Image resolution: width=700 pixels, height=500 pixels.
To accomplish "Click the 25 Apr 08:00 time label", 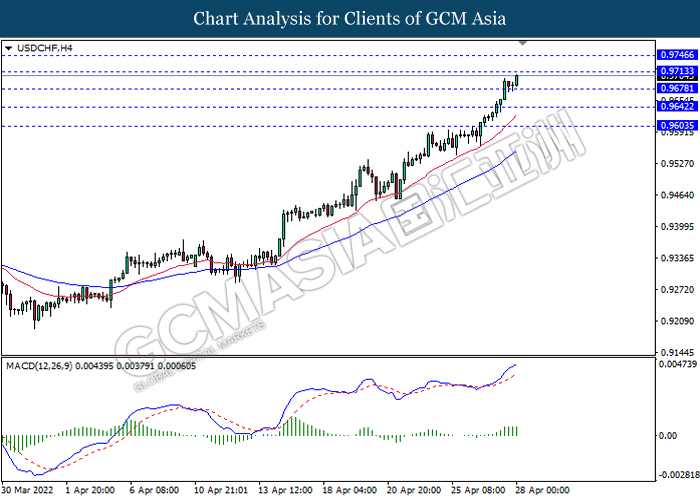I will pyautogui.click(x=479, y=490).
